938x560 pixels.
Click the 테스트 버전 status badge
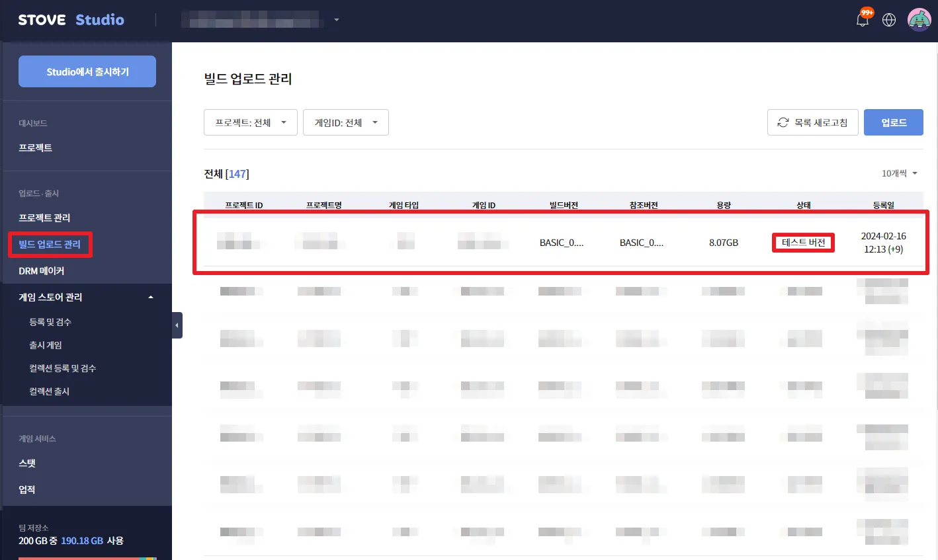[804, 243]
